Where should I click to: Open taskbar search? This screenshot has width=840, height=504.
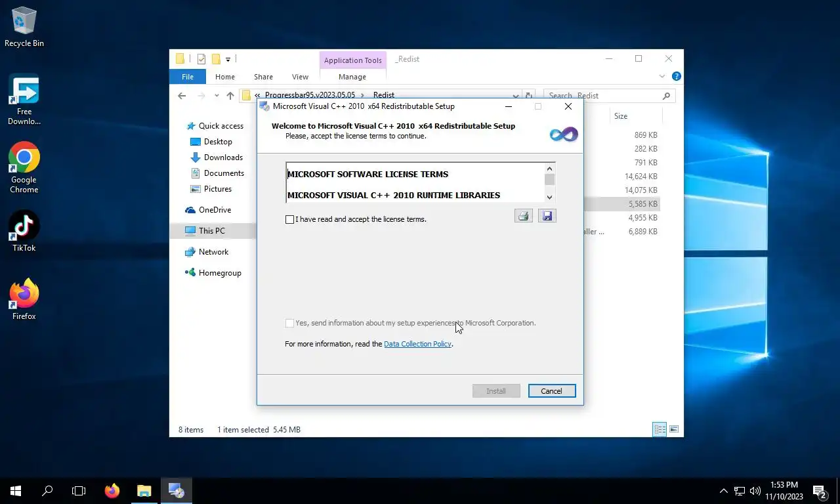[47, 491]
